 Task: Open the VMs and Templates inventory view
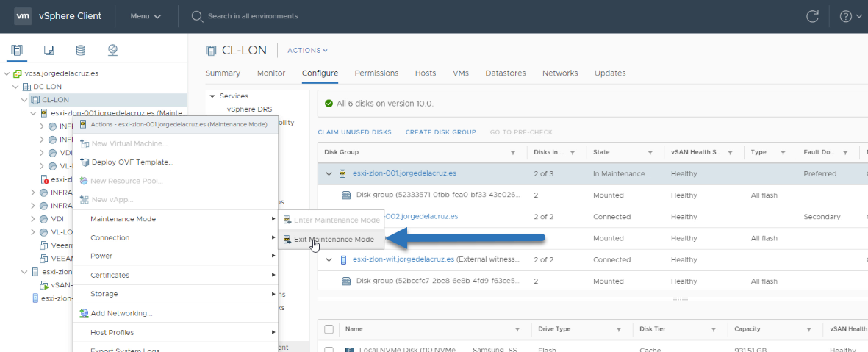(x=49, y=51)
